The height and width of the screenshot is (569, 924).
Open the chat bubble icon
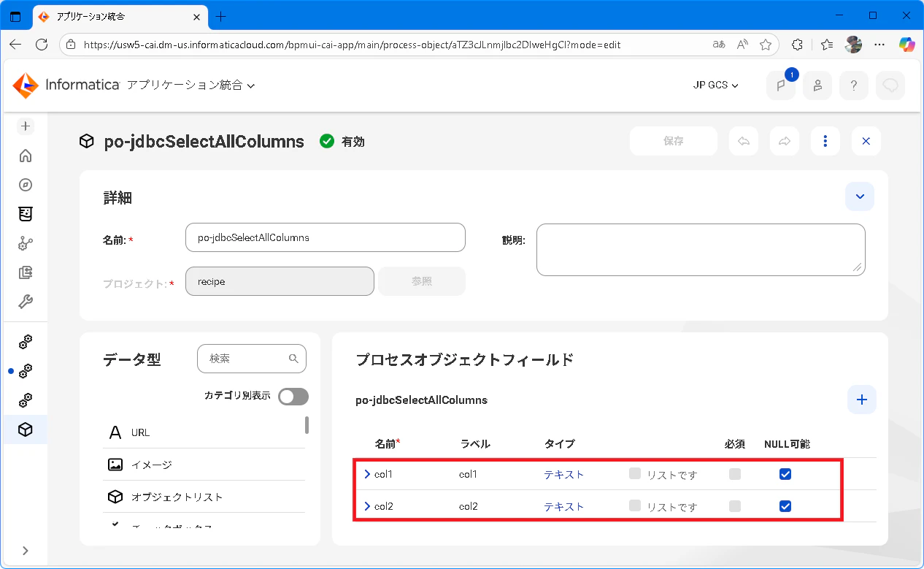pos(890,85)
